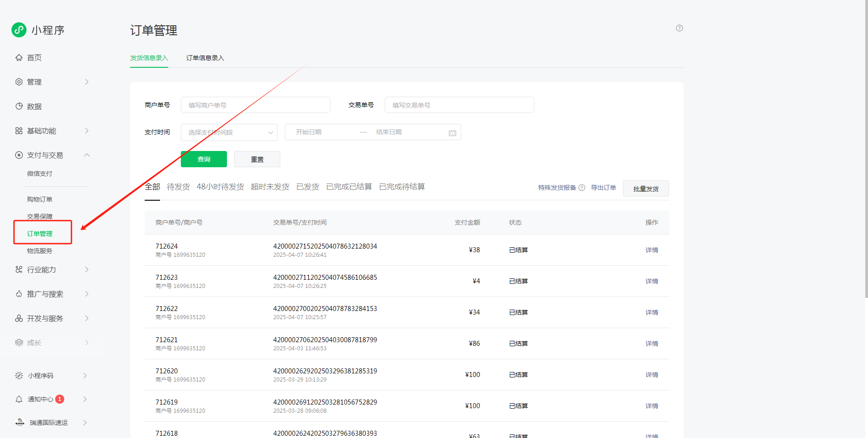This screenshot has width=868, height=438.
Task: Expand the 管理 menu chevron
Action: 87,82
